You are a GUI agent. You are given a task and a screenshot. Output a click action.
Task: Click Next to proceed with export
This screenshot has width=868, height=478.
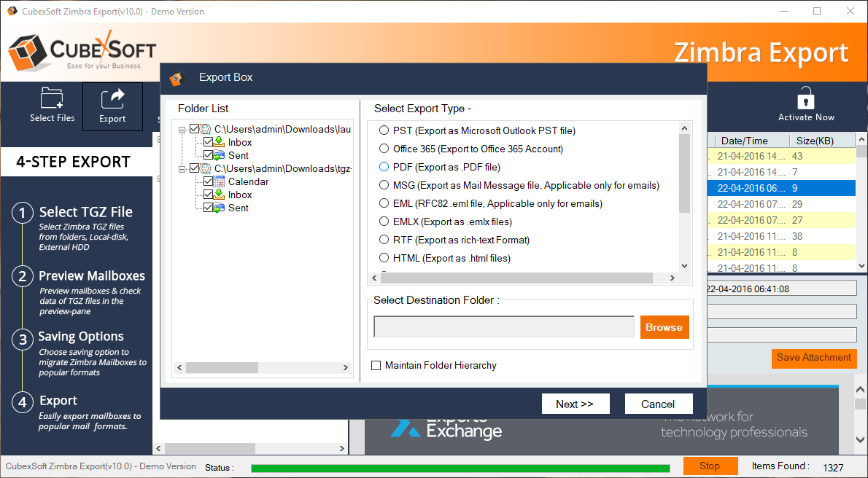576,403
